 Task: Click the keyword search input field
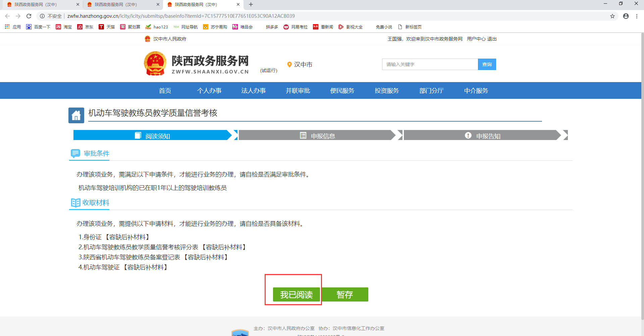point(430,64)
